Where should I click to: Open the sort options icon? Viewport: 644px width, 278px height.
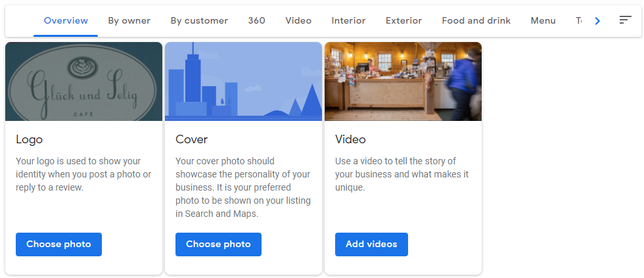pyautogui.click(x=625, y=20)
